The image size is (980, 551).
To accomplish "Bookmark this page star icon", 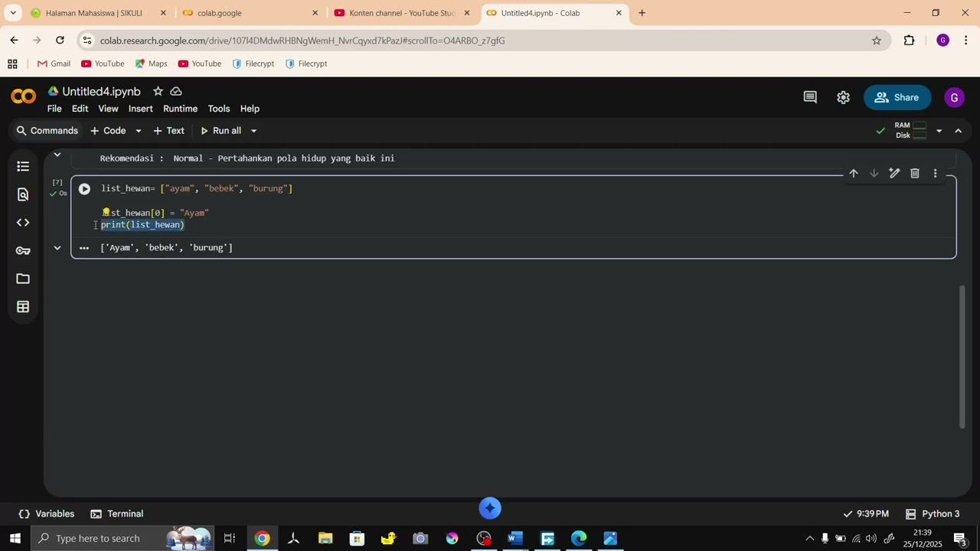I will pyautogui.click(x=877, y=41).
